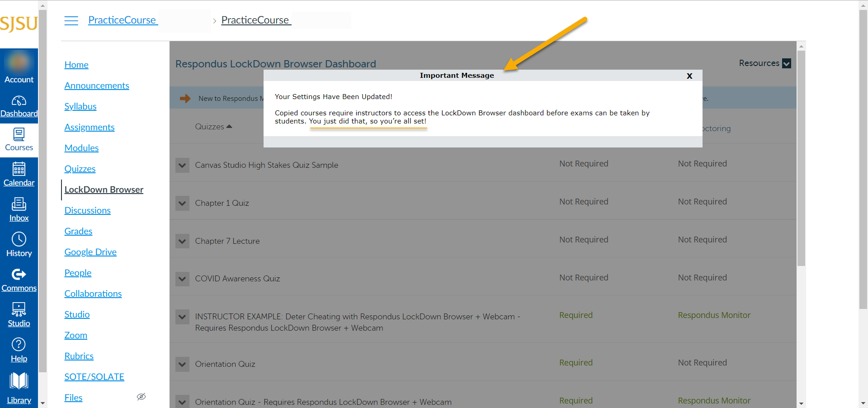Click the SJSU logo
The image size is (868, 408).
19,24
